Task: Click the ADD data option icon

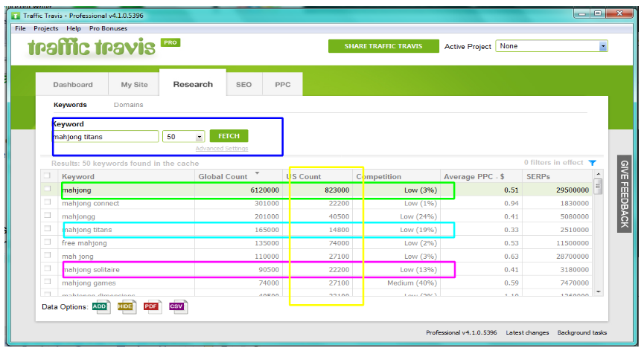Action: coord(101,306)
